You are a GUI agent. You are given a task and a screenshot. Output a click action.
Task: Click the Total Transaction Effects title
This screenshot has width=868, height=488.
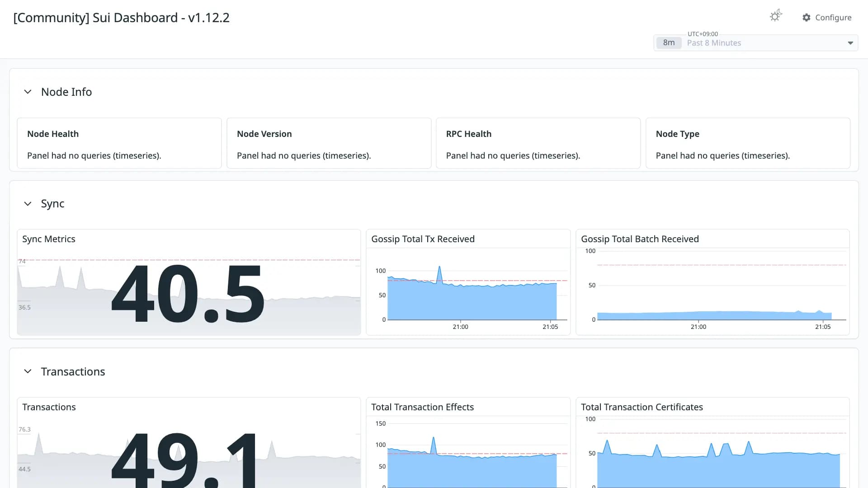(422, 407)
